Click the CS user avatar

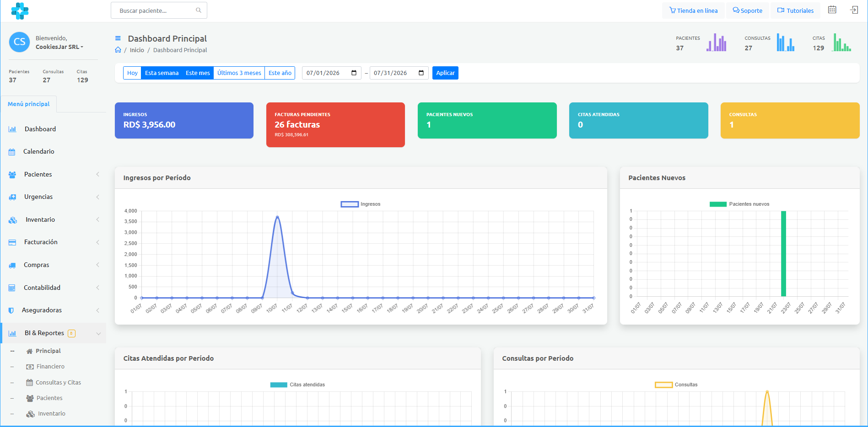[19, 42]
